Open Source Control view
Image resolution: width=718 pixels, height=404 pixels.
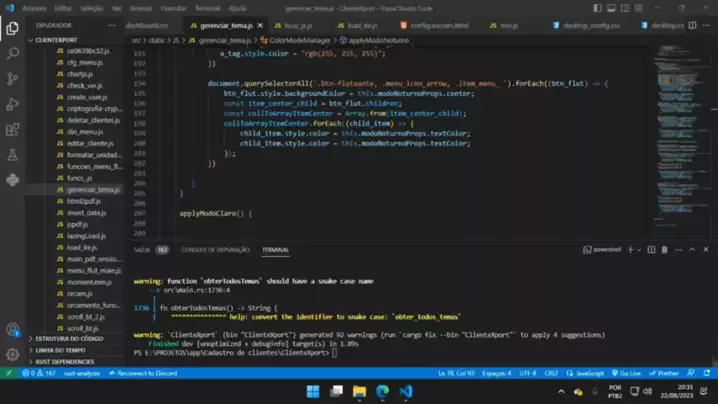(12, 79)
